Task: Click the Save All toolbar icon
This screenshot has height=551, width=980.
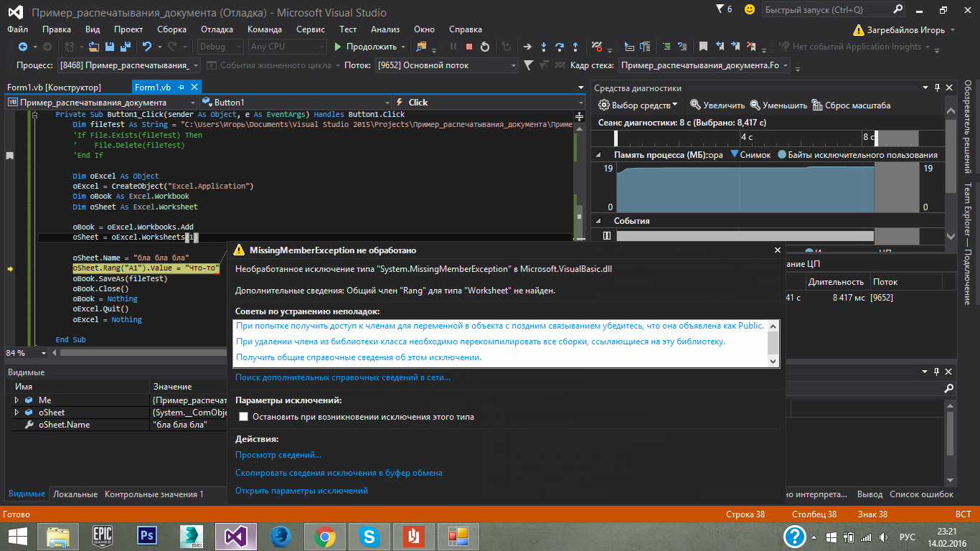Action: [126, 47]
